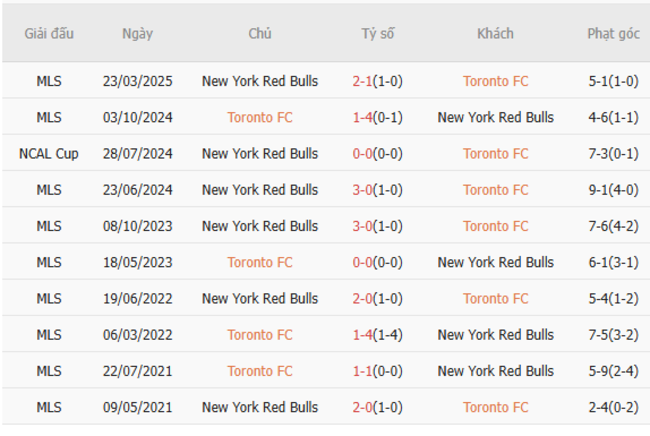The height and width of the screenshot is (436, 650).
Task: Click the 'Giải đấu' column header
Action: [48, 33]
